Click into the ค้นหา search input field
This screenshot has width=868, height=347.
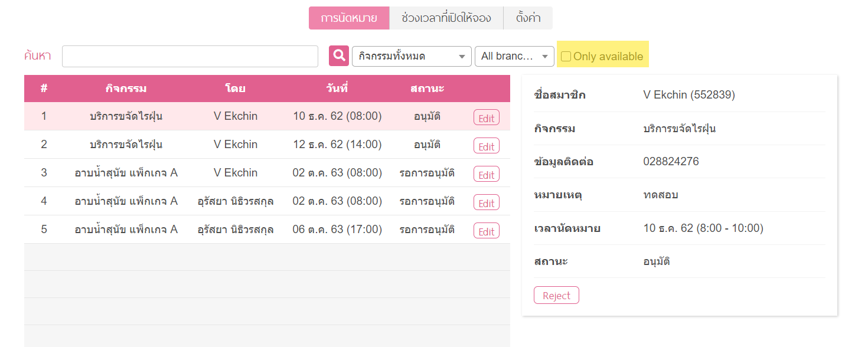coord(190,56)
